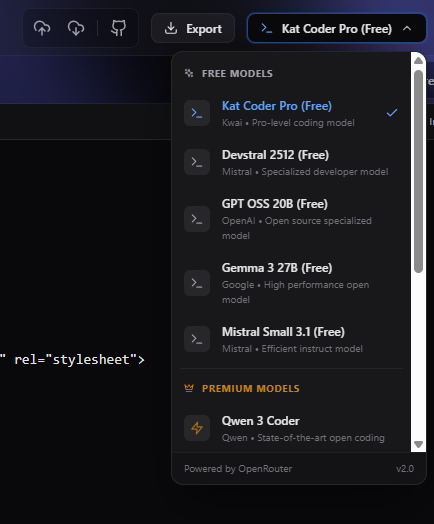Viewport: 434px width, 524px height.
Task: Click the cloud upload icon
Action: [42, 28]
